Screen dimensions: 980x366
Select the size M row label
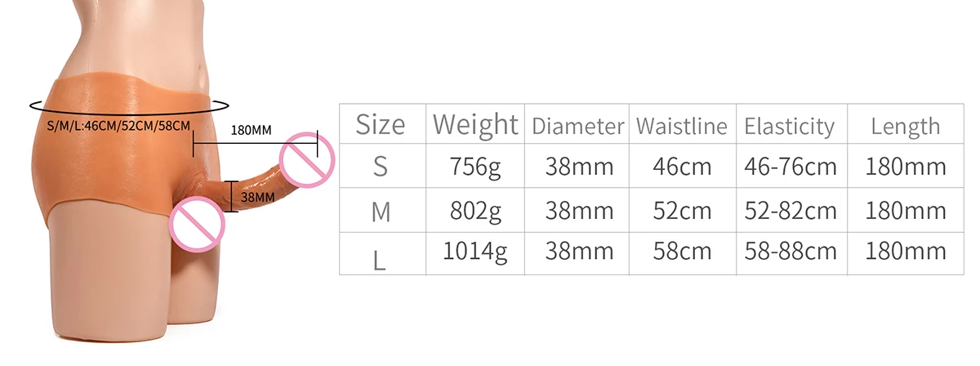point(381,212)
